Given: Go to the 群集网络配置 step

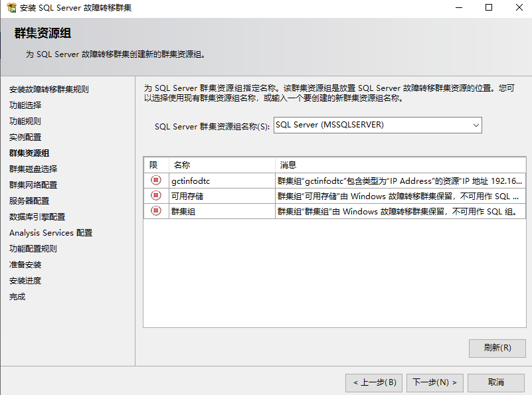Looking at the screenshot, I should coord(33,185).
